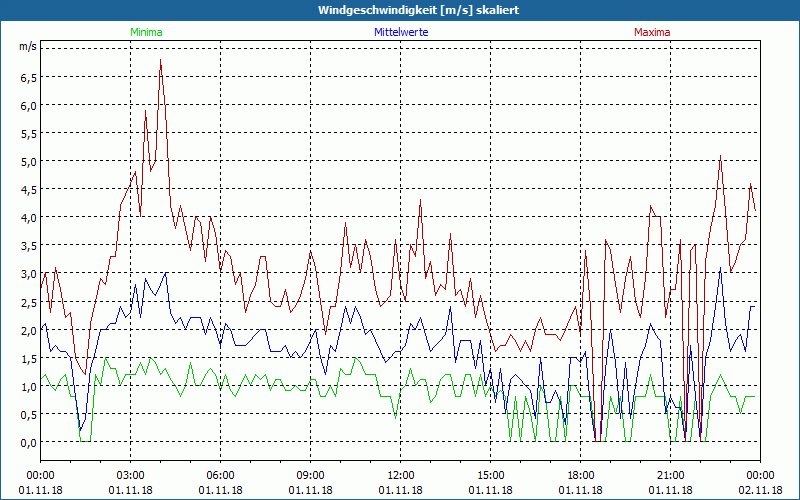This screenshot has height=500, width=800.
Task: Click the 4,5 y-axis value
Action: pyautogui.click(x=29, y=190)
